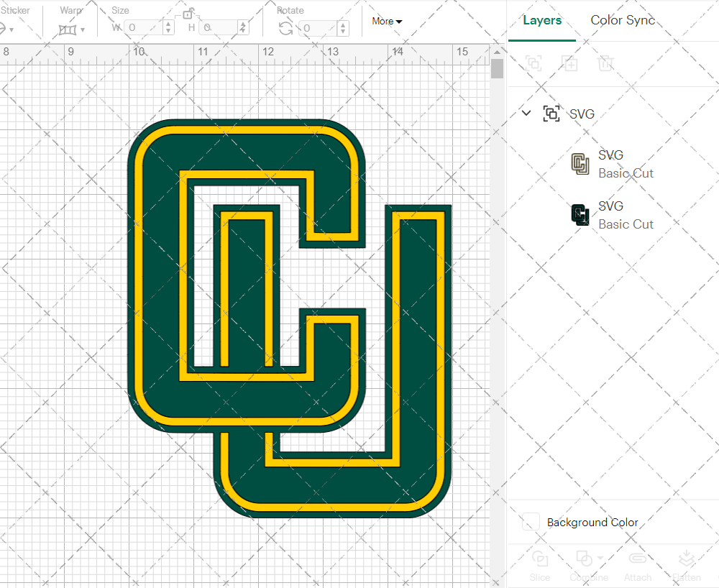Switch to the Color Sync tab
Screen dimensions: 719x588
623,20
